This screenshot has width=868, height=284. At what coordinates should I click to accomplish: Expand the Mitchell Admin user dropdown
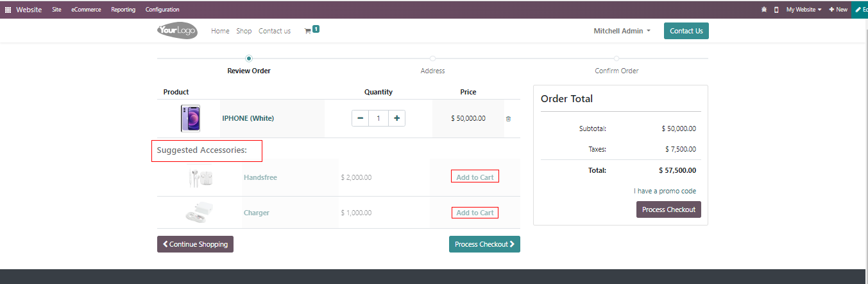pos(622,31)
